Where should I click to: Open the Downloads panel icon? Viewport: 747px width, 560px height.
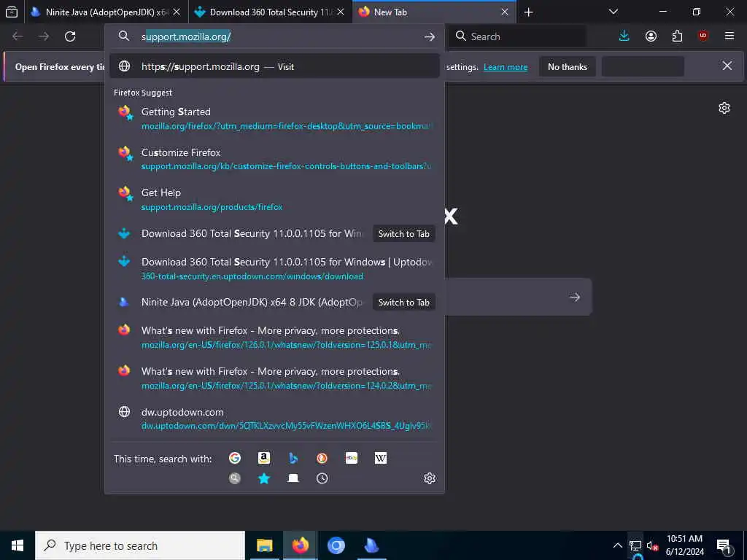tap(624, 36)
